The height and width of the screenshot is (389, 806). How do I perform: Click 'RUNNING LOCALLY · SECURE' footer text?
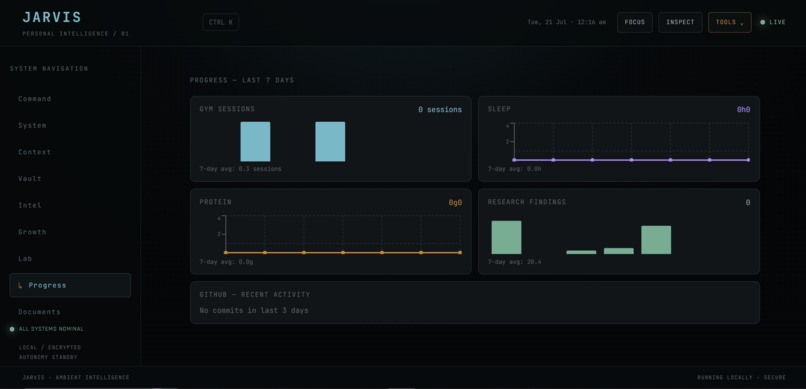741,378
